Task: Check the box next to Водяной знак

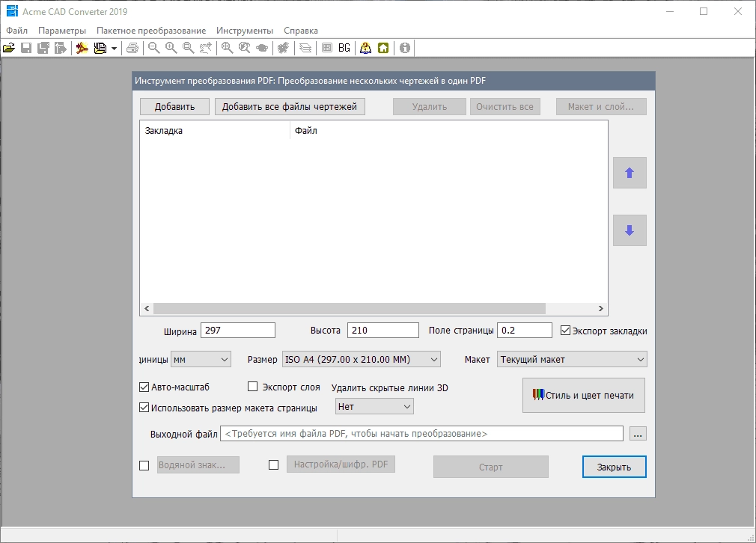Action: tap(144, 465)
